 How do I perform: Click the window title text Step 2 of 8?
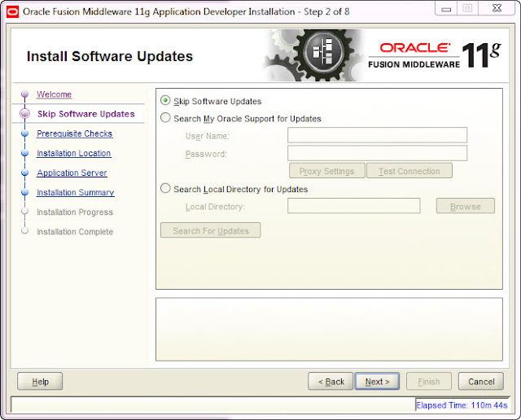[326, 11]
